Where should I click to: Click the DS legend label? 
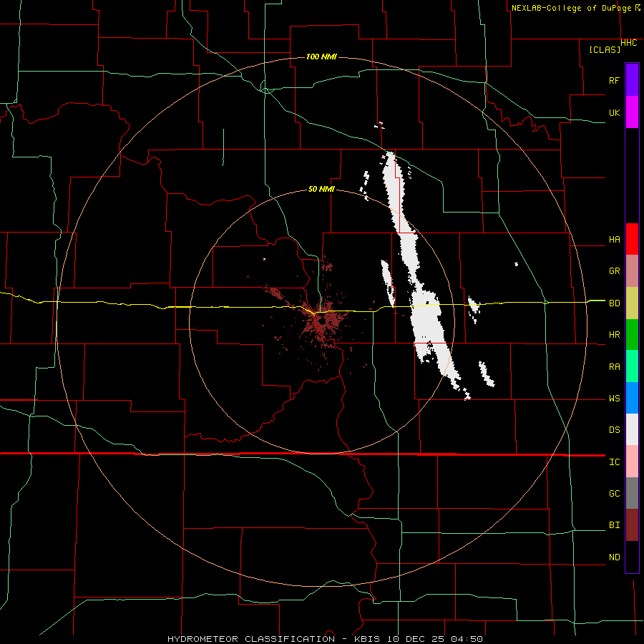click(614, 429)
